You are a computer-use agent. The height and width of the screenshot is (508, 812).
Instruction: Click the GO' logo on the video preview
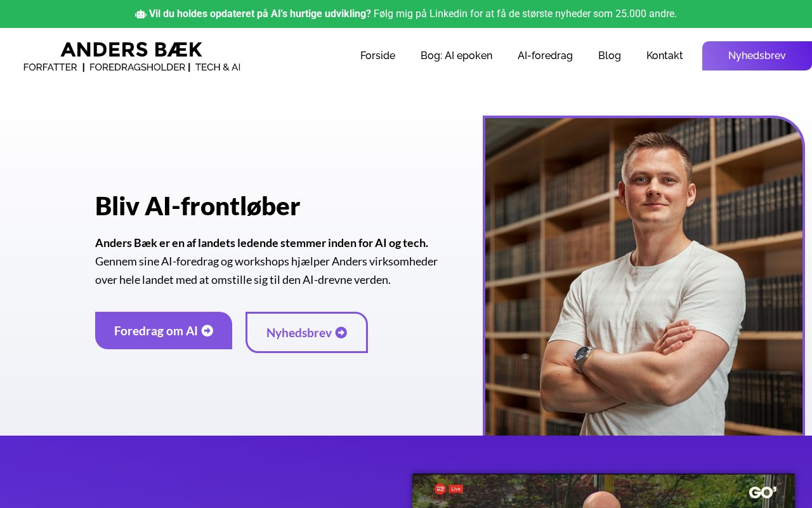(763, 492)
